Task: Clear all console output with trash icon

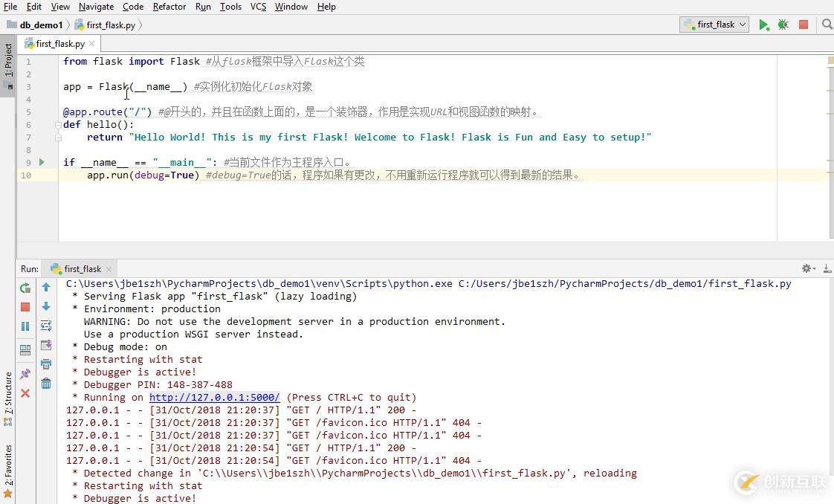Action: tap(46, 382)
